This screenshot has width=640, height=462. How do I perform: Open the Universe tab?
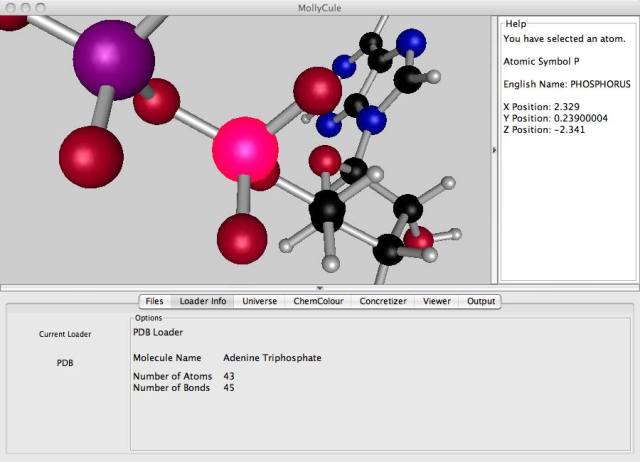(259, 301)
